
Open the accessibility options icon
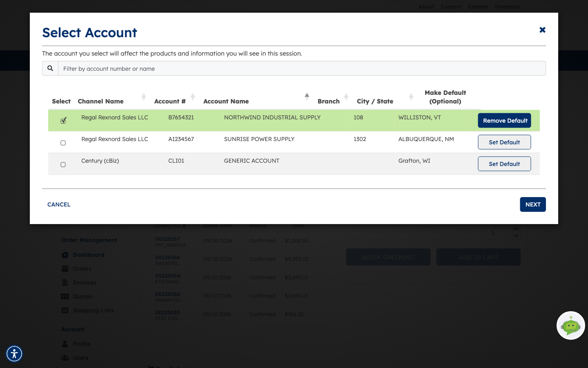(x=14, y=354)
